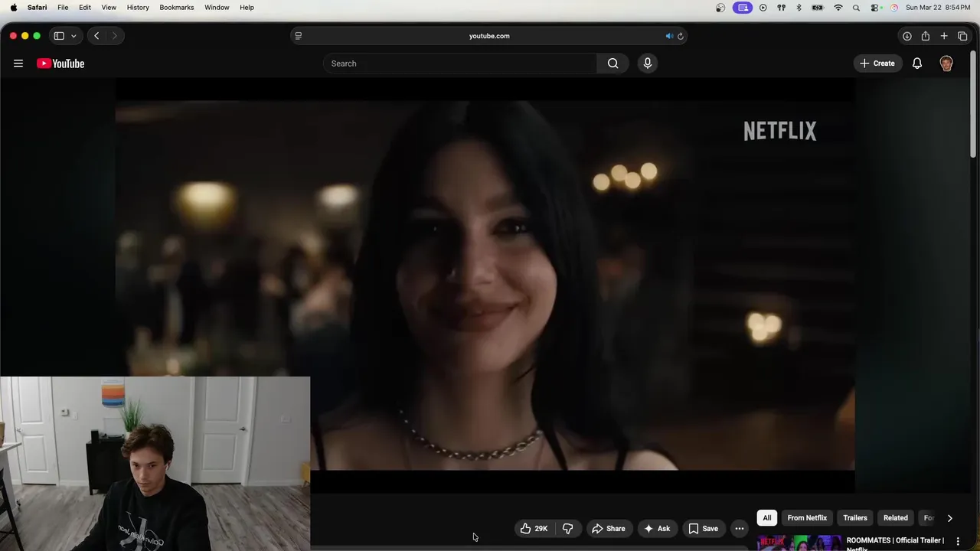Screen dimensions: 980x551
Task: Open the Bookmarks menu
Action: [176, 8]
